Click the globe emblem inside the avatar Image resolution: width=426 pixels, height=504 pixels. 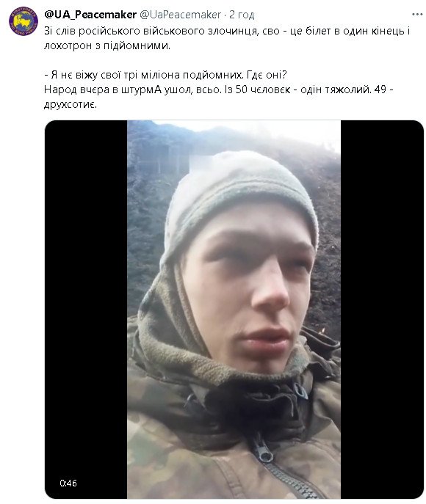[24, 21]
